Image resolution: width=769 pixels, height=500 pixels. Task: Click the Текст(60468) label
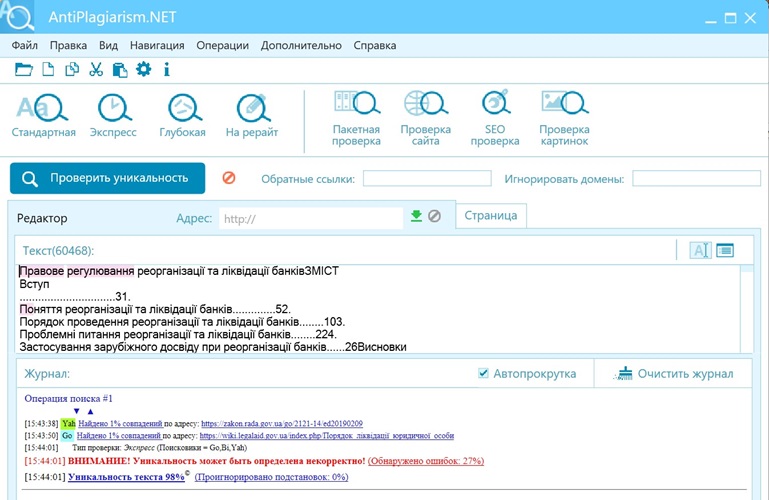[58, 250]
